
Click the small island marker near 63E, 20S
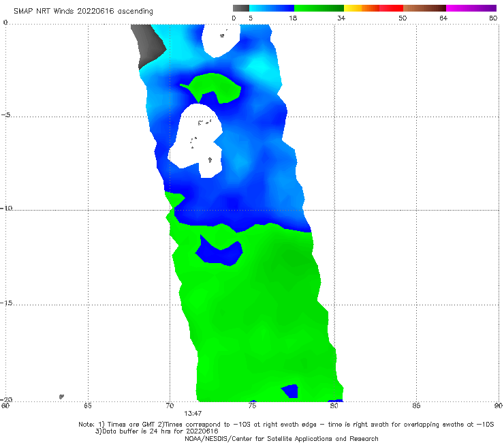pos(61,397)
